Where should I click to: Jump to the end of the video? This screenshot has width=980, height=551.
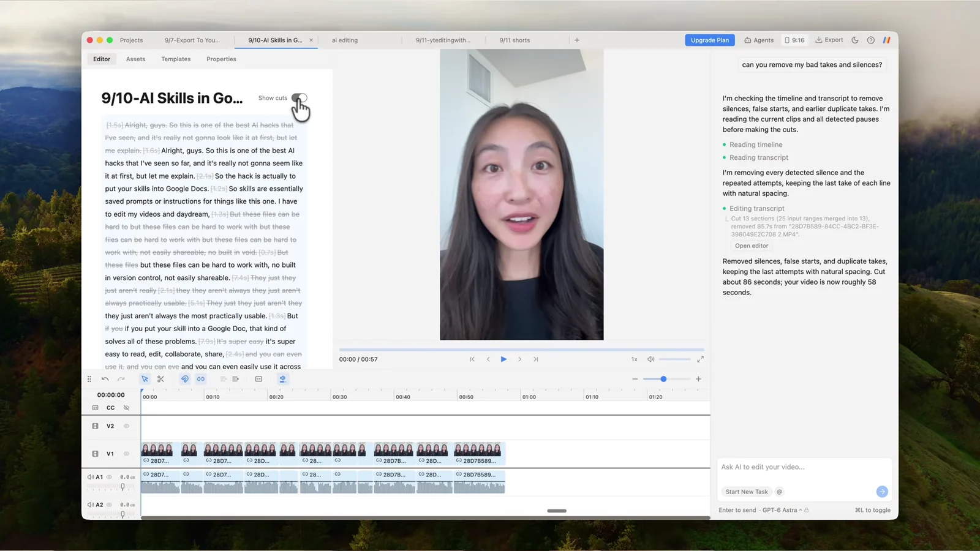tap(536, 359)
